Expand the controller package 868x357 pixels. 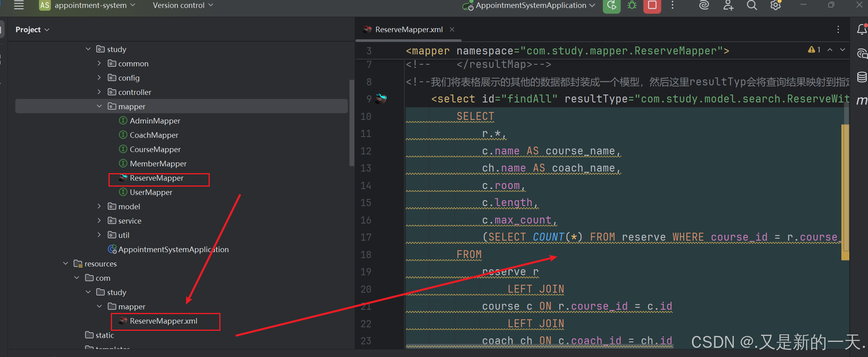(99, 92)
